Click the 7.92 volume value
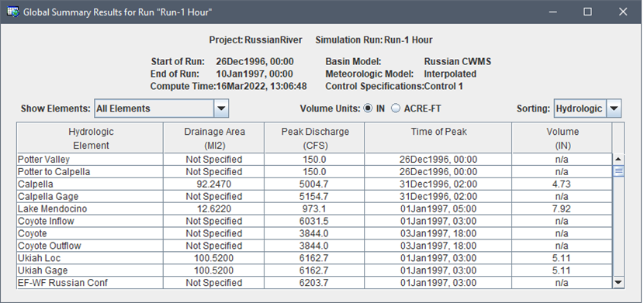 point(563,208)
